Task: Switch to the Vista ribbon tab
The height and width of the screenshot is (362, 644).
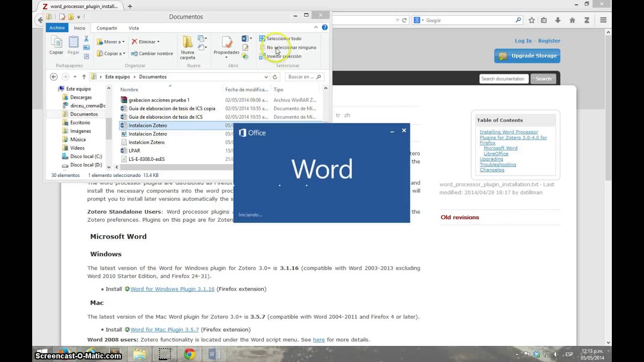Action: pyautogui.click(x=133, y=28)
